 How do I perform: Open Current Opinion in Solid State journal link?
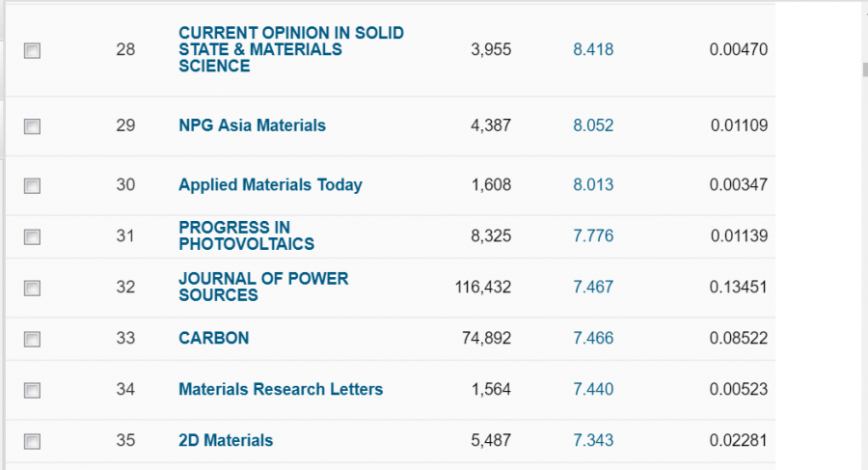click(x=290, y=49)
